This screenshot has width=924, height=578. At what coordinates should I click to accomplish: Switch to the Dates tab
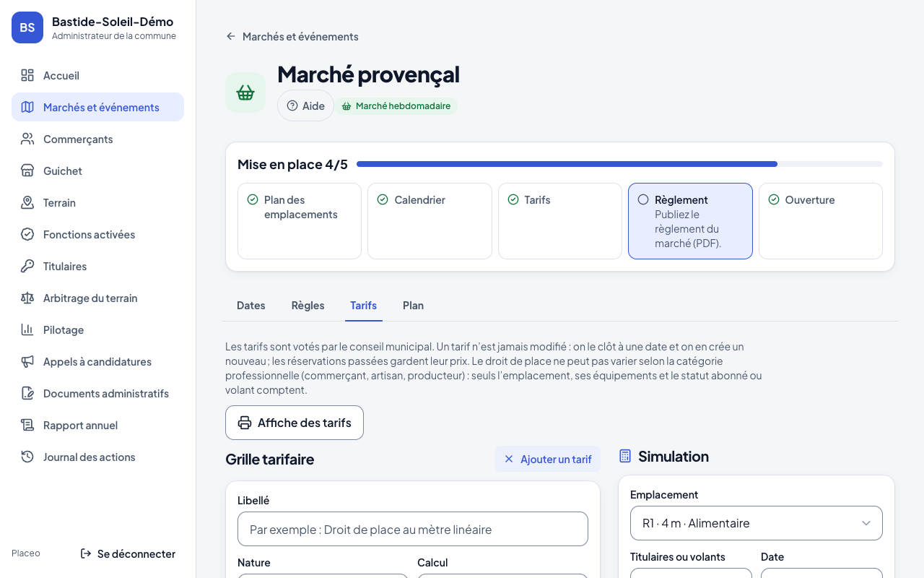click(251, 306)
